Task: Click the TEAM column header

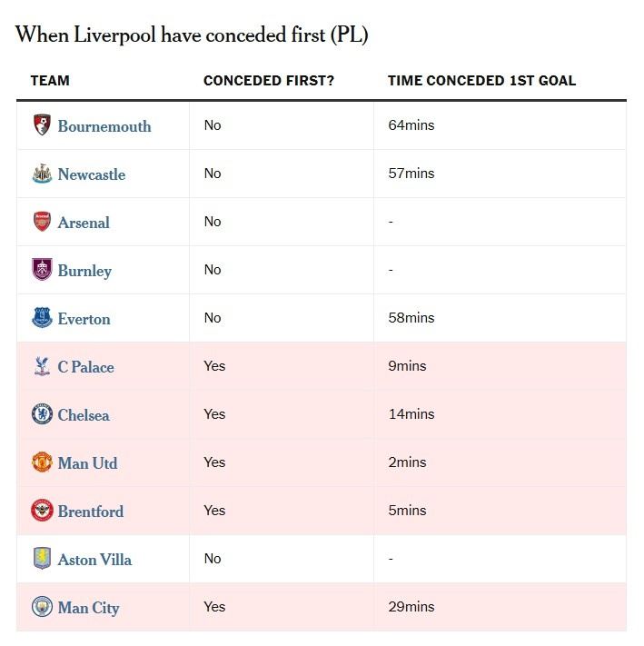Action: click(50, 80)
